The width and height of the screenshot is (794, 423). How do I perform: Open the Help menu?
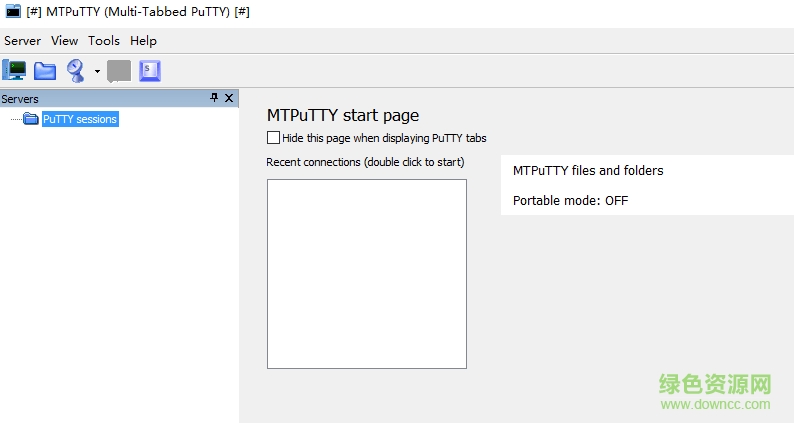143,41
